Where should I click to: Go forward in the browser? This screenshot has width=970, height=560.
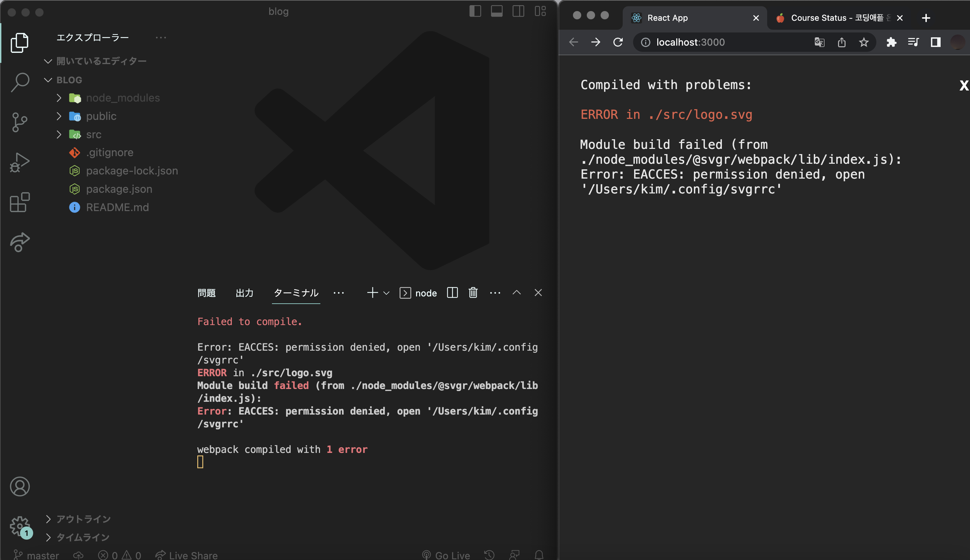tap(596, 42)
